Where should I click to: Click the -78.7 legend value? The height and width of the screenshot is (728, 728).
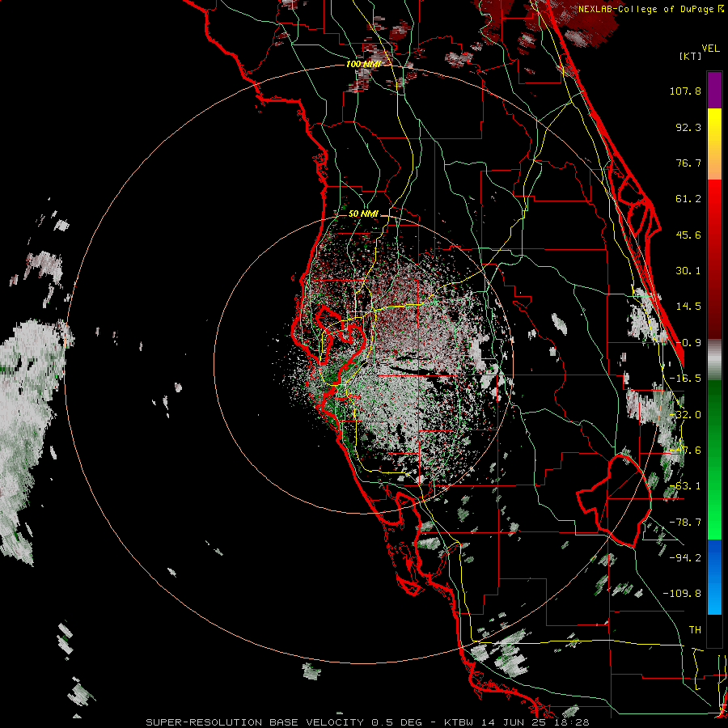coord(685,523)
